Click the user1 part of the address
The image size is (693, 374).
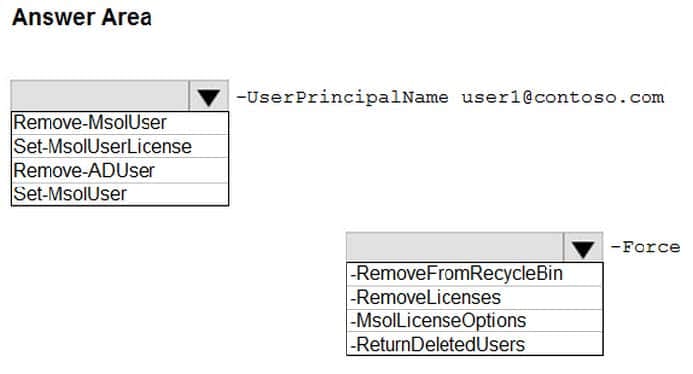(x=491, y=97)
